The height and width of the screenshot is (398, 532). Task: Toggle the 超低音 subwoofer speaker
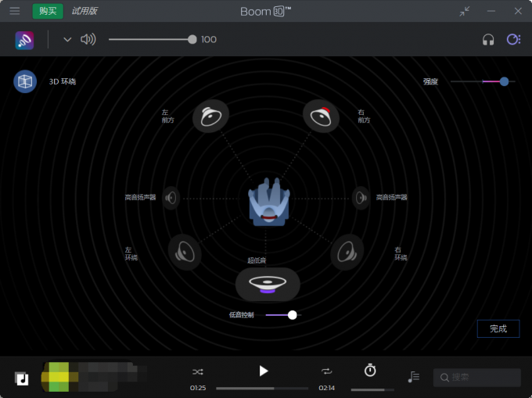tap(268, 284)
